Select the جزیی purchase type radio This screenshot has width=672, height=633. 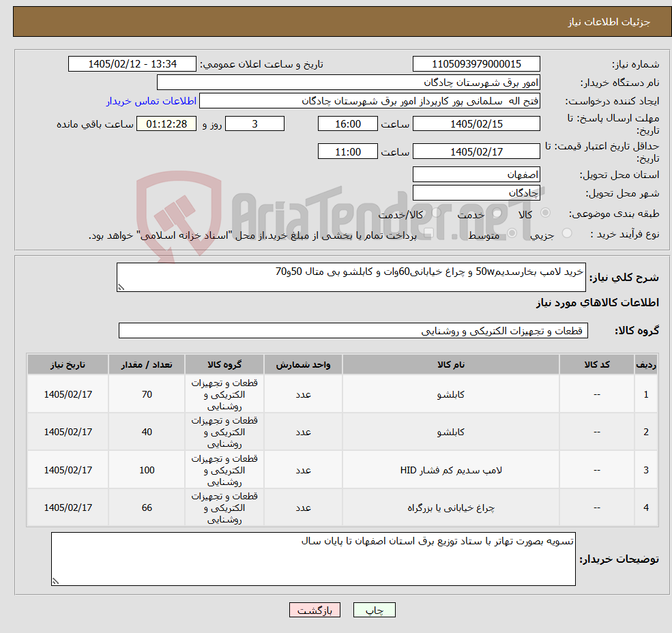[x=566, y=233]
